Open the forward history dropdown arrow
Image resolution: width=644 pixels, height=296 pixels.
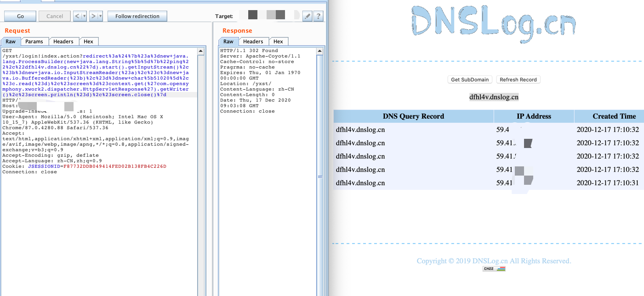click(x=101, y=16)
